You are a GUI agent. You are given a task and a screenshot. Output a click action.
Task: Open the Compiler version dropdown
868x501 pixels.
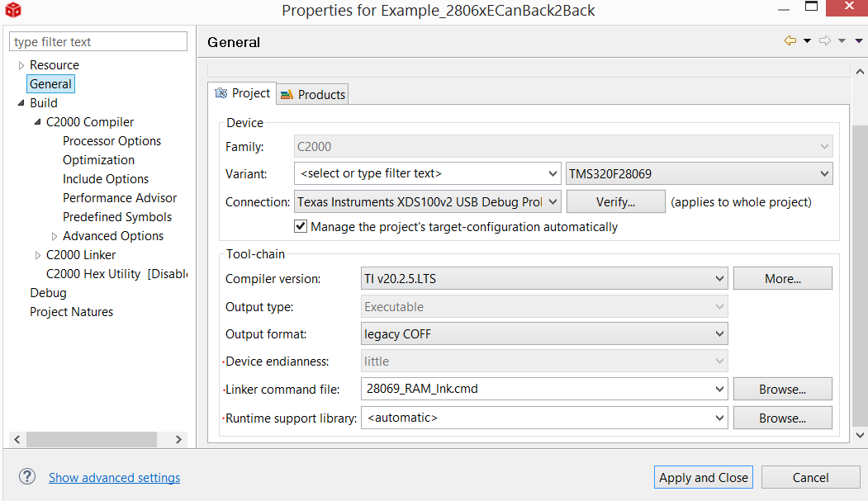(x=544, y=279)
